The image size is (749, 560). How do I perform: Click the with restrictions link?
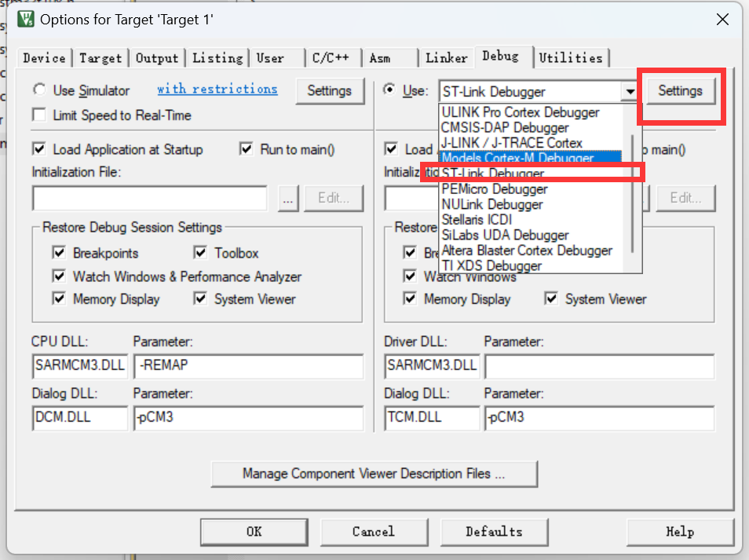click(x=217, y=89)
